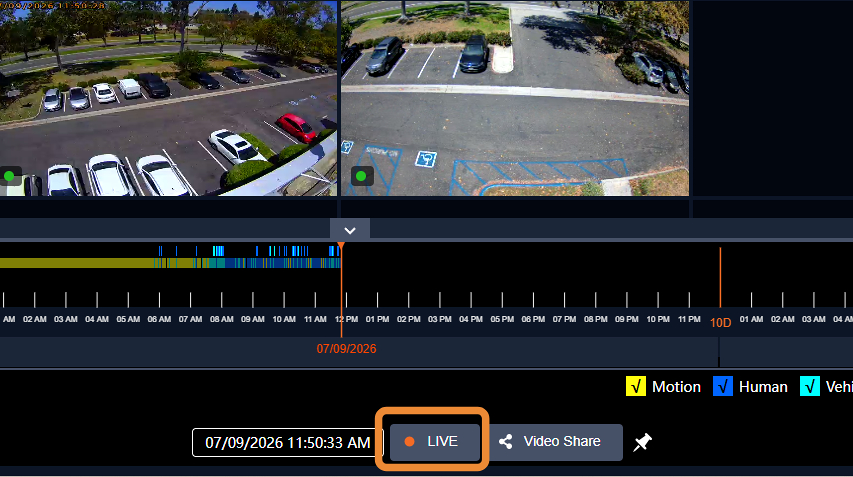
Task: Jump to 03 PM on the timeline
Action: [x=440, y=319]
